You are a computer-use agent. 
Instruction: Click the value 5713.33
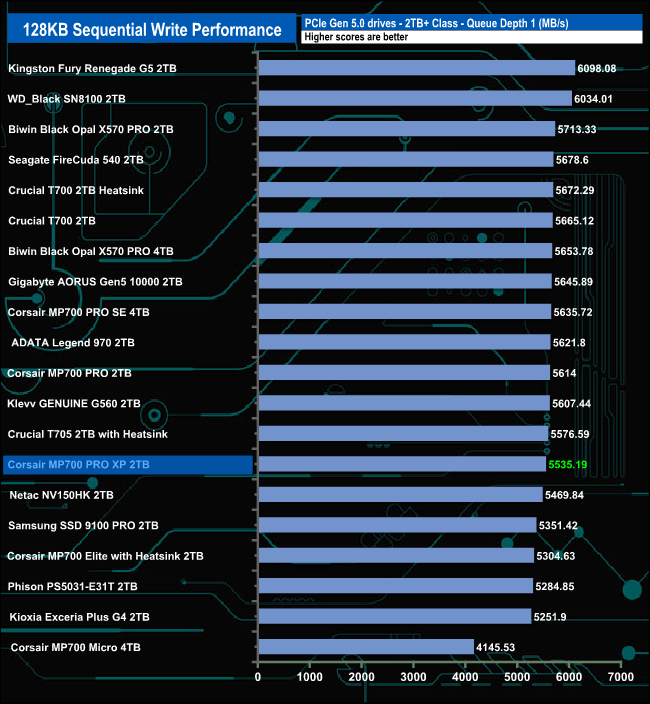577,130
